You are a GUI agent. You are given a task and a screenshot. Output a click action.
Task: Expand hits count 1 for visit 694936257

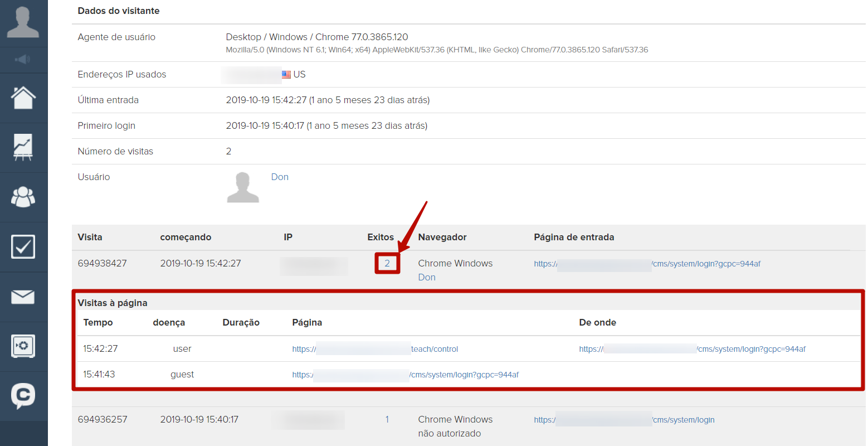387,420
